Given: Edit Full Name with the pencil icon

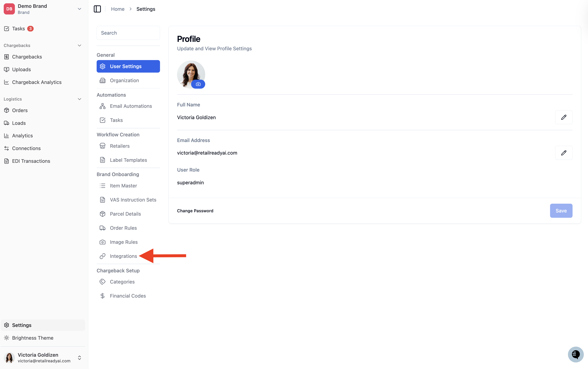Looking at the screenshot, I should (564, 117).
